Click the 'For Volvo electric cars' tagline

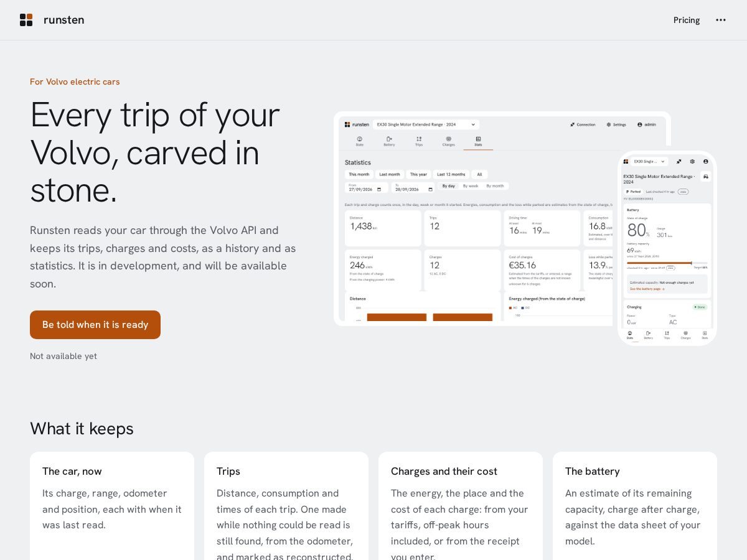(x=75, y=82)
